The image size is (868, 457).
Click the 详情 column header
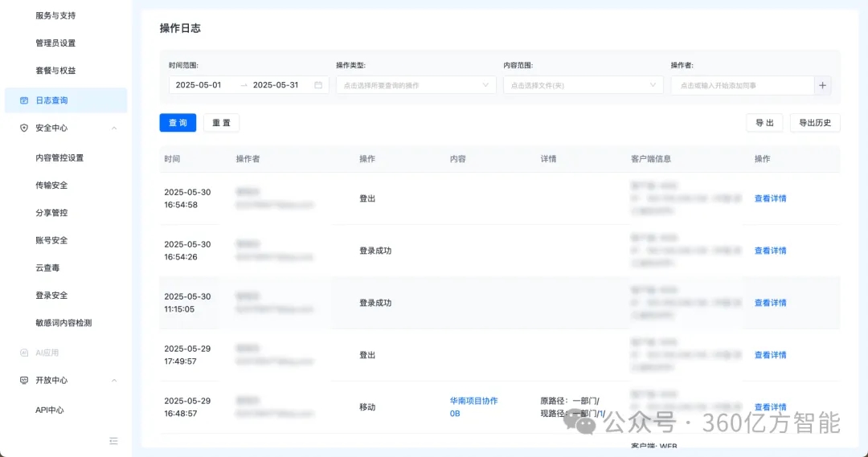click(x=548, y=159)
